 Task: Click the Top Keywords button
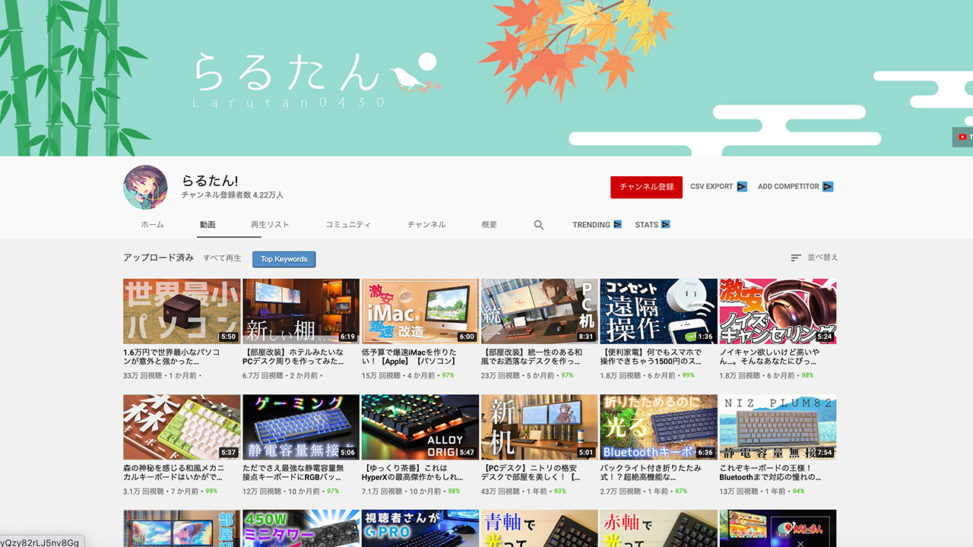click(x=284, y=259)
